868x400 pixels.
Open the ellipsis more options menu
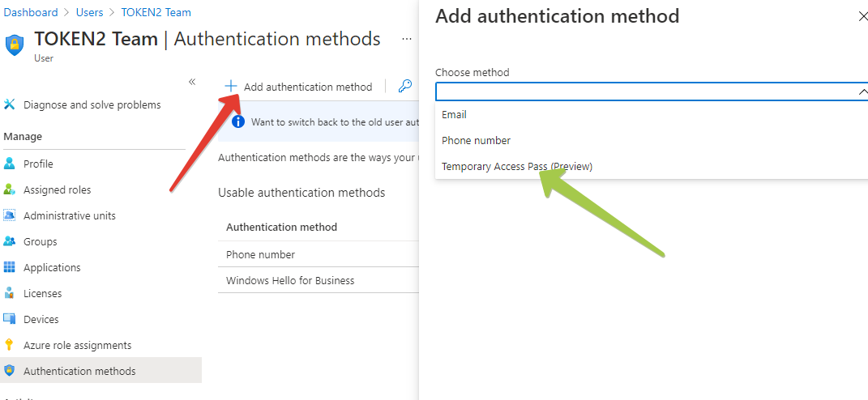pyautogui.click(x=407, y=40)
